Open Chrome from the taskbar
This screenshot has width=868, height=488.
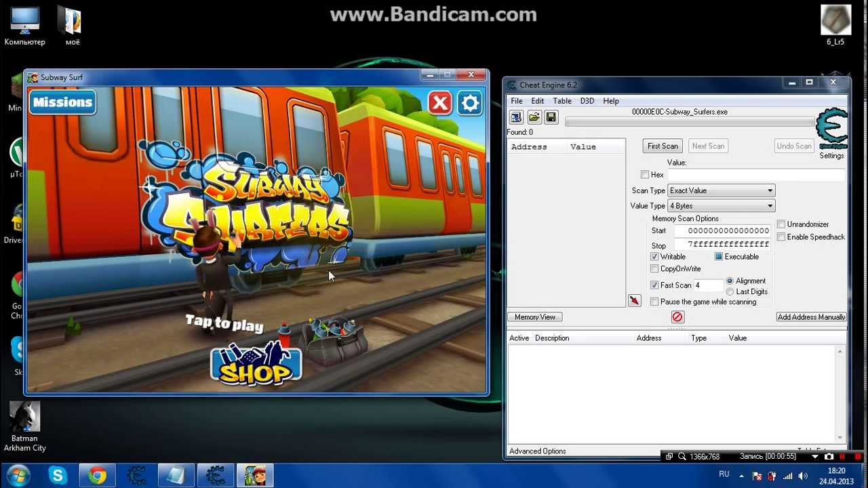click(97, 476)
